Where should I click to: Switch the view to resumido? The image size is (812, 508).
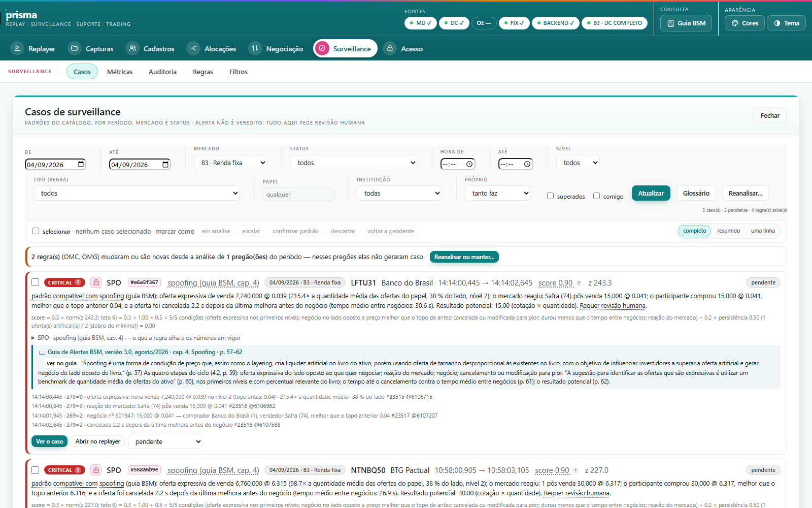[728, 231]
